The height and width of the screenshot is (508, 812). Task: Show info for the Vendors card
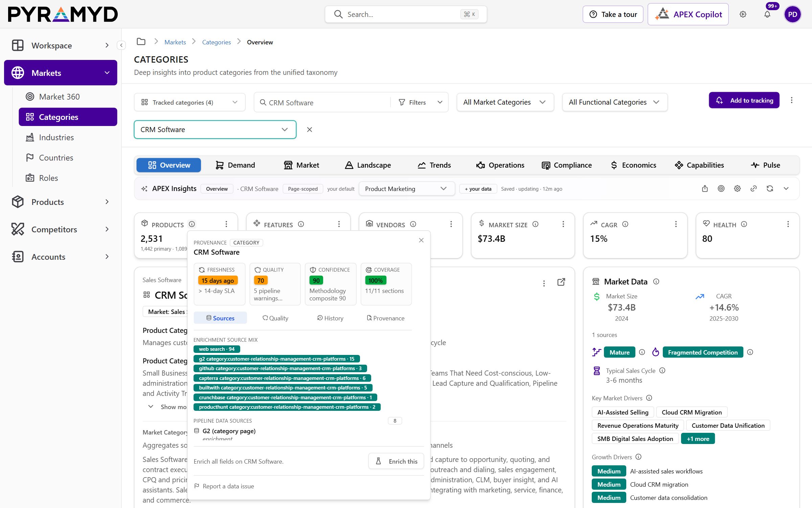413,224
